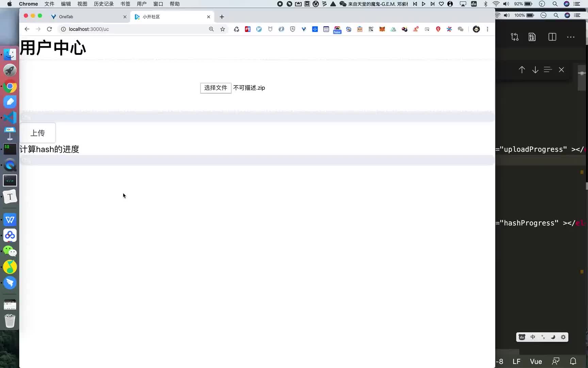This screenshot has width=588, height=368.
Task: Click the QR code extension icon
Action: click(x=371, y=29)
